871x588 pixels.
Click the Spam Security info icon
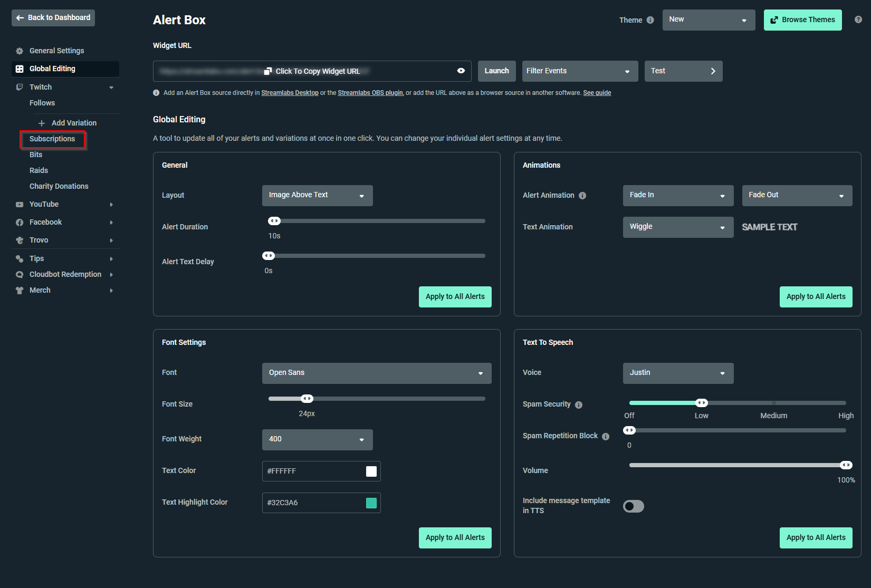[579, 404]
